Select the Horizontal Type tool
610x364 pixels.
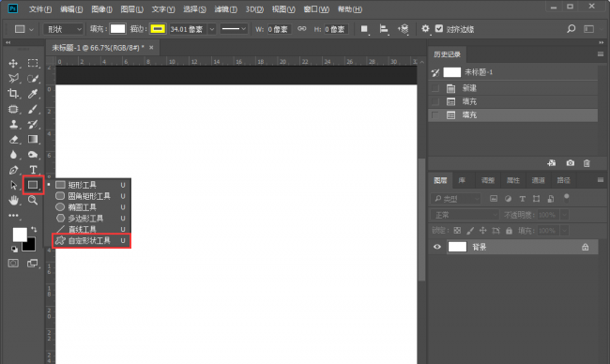point(33,170)
